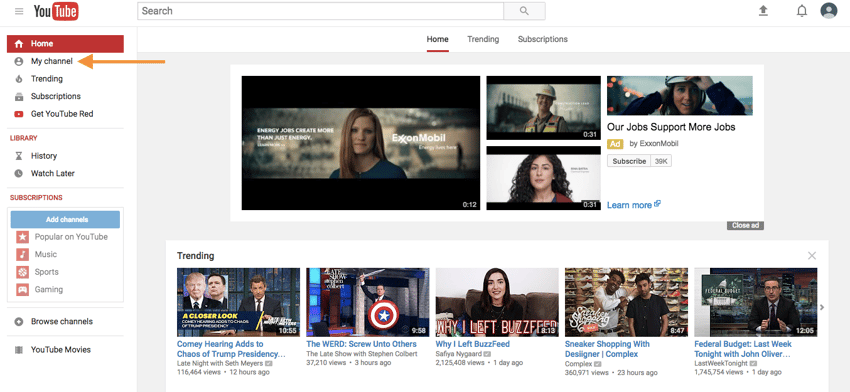Click the search magnifier button
This screenshot has width=850, height=392.
(x=524, y=11)
